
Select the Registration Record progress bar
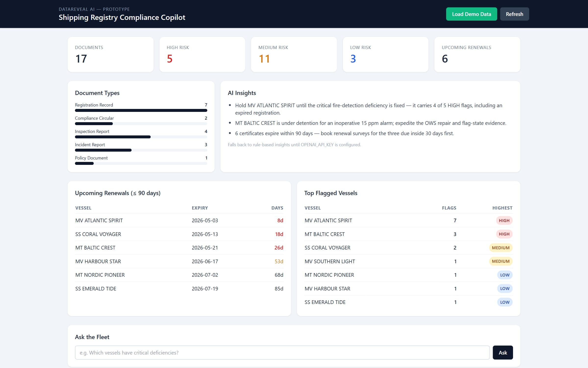click(x=141, y=110)
